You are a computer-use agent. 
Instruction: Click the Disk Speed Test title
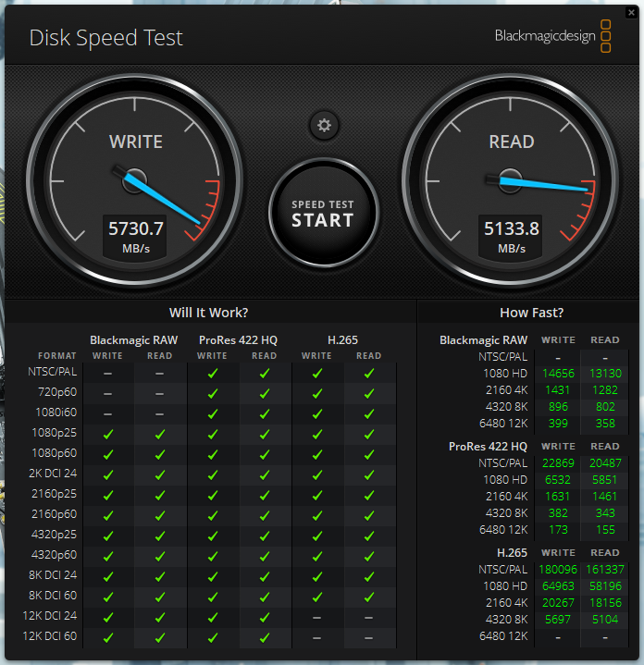(106, 38)
